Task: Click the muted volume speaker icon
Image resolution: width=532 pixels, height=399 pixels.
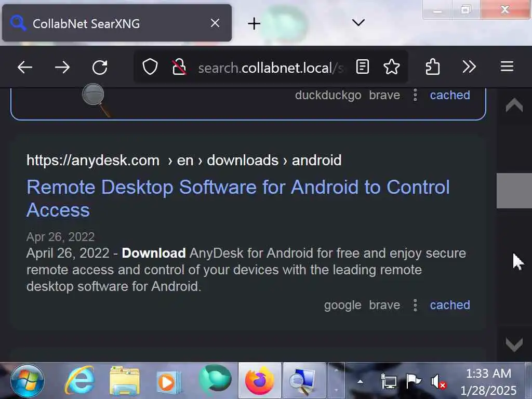Action: pyautogui.click(x=438, y=382)
